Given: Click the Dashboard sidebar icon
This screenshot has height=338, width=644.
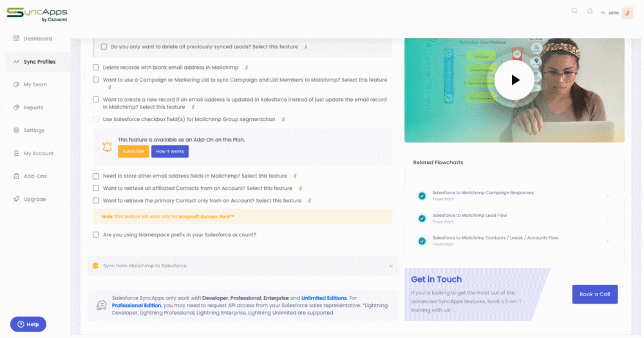Looking at the screenshot, I should 16,39.
